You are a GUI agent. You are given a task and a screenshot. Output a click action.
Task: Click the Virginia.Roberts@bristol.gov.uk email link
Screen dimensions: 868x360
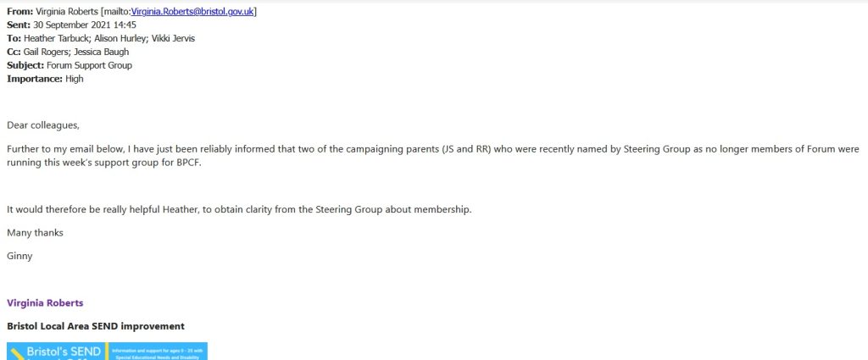pos(193,11)
